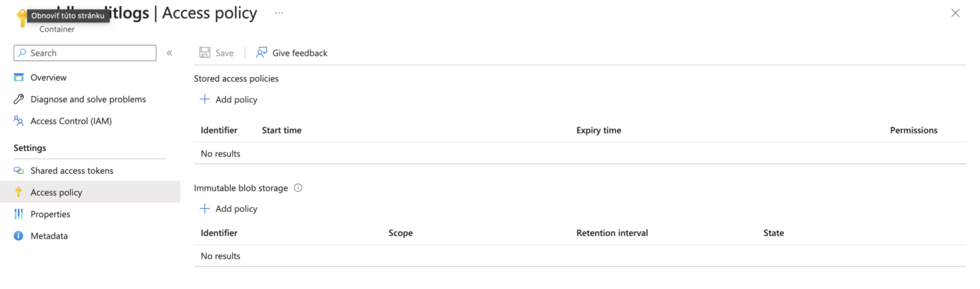Click the Access Control (IAM) people icon
The height and width of the screenshot is (289, 980).
19,121
